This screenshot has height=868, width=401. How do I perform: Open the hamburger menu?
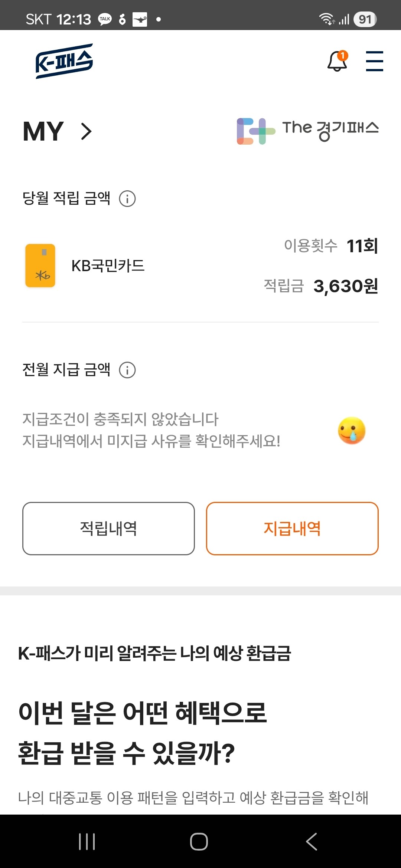(374, 61)
